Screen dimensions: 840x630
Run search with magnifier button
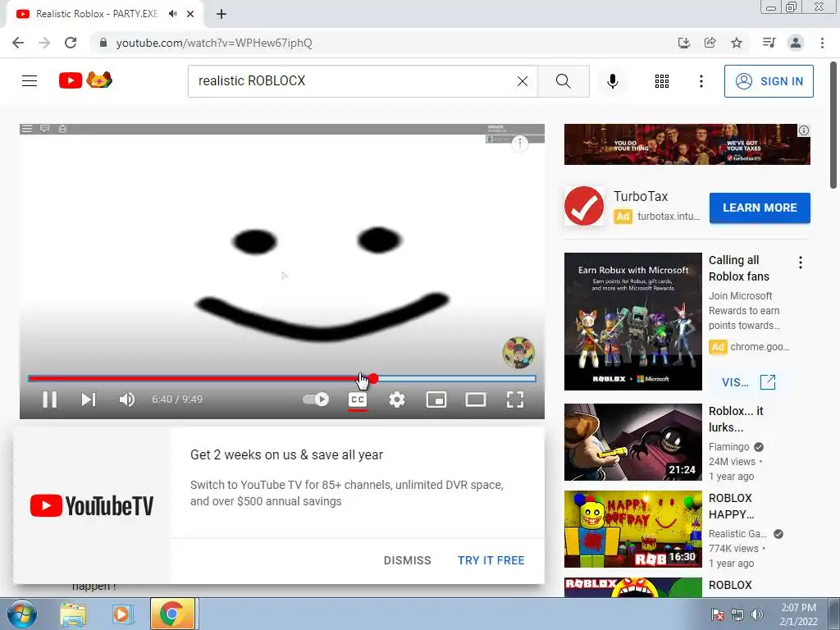point(564,81)
